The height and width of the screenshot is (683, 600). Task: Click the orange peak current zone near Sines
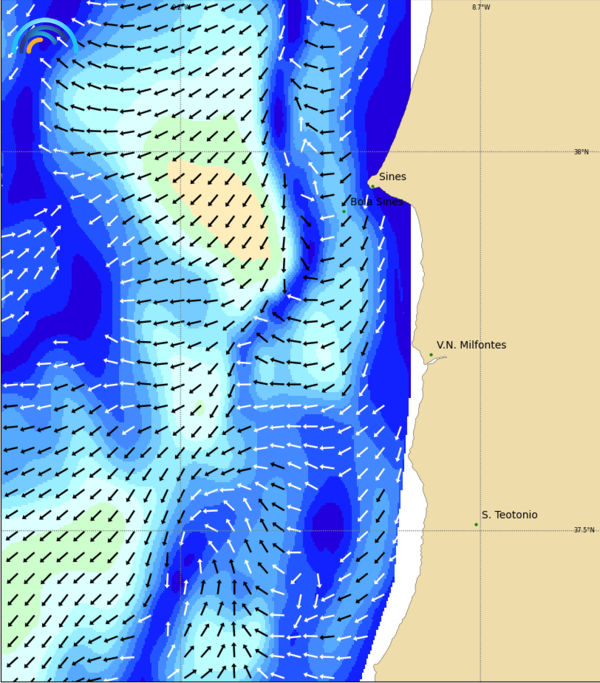(x=225, y=200)
